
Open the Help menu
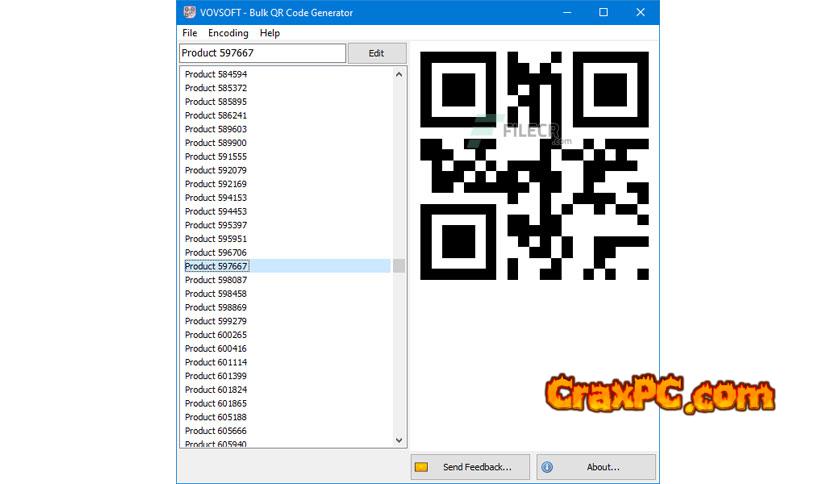pos(270,33)
